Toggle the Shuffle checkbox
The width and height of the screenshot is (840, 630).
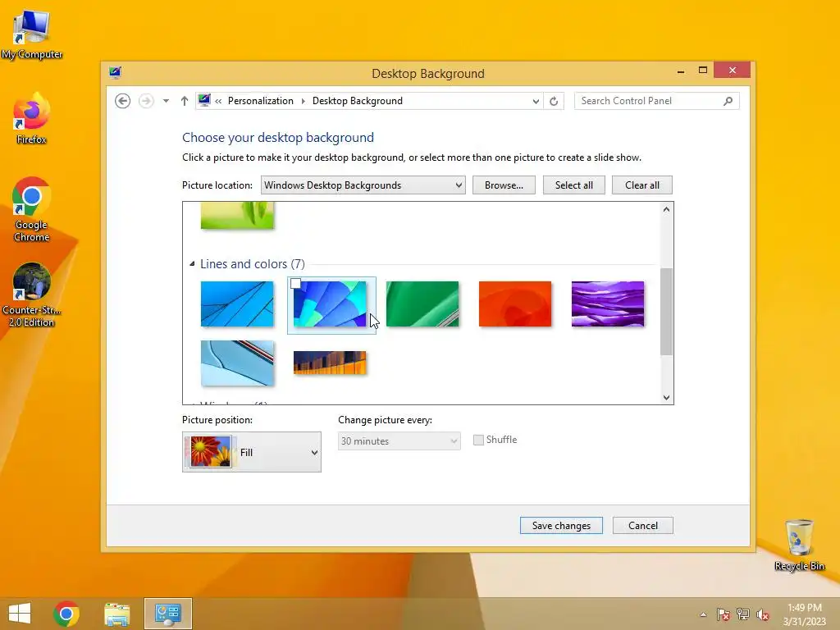(478, 440)
